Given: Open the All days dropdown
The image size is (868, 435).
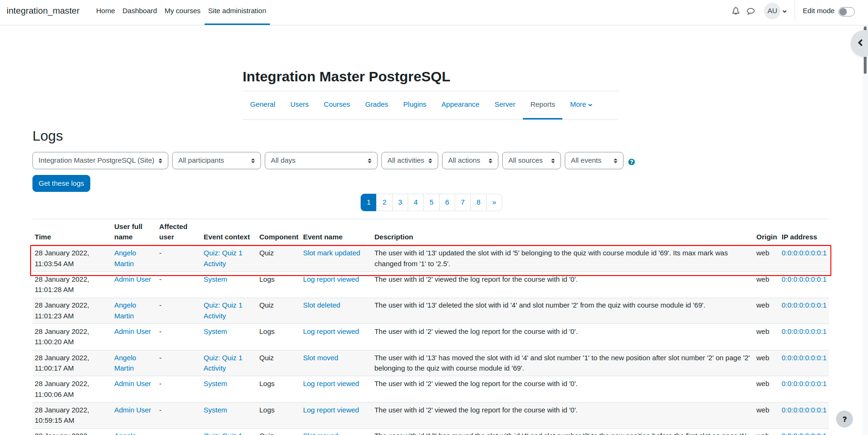Looking at the screenshot, I should pyautogui.click(x=321, y=160).
